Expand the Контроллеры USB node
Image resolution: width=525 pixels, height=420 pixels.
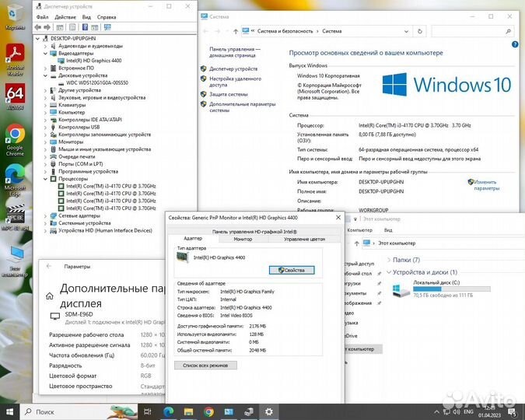[45, 127]
